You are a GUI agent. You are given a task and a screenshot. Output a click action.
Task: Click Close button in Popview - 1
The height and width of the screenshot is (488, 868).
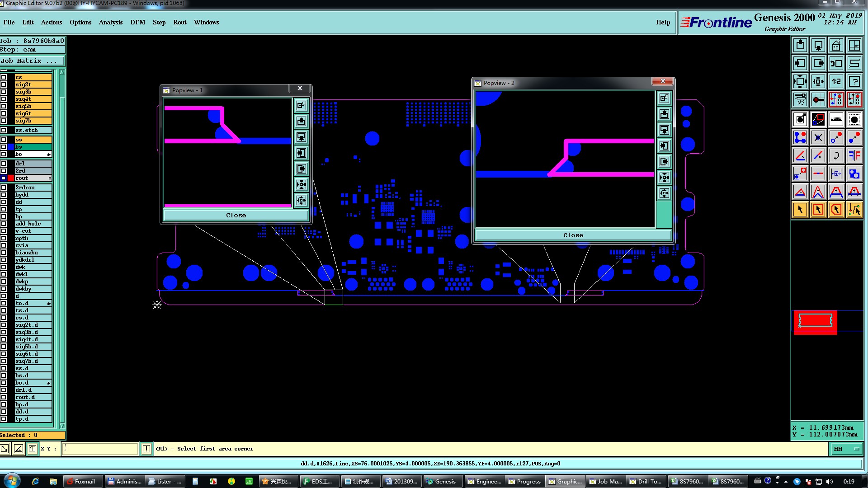pyautogui.click(x=236, y=215)
